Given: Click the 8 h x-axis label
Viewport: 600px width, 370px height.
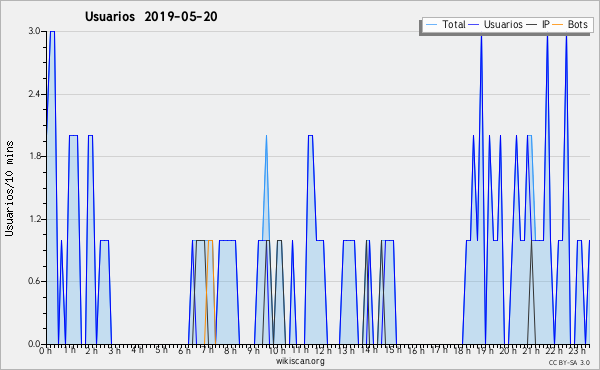Looking at the screenshot, I should (230, 350).
